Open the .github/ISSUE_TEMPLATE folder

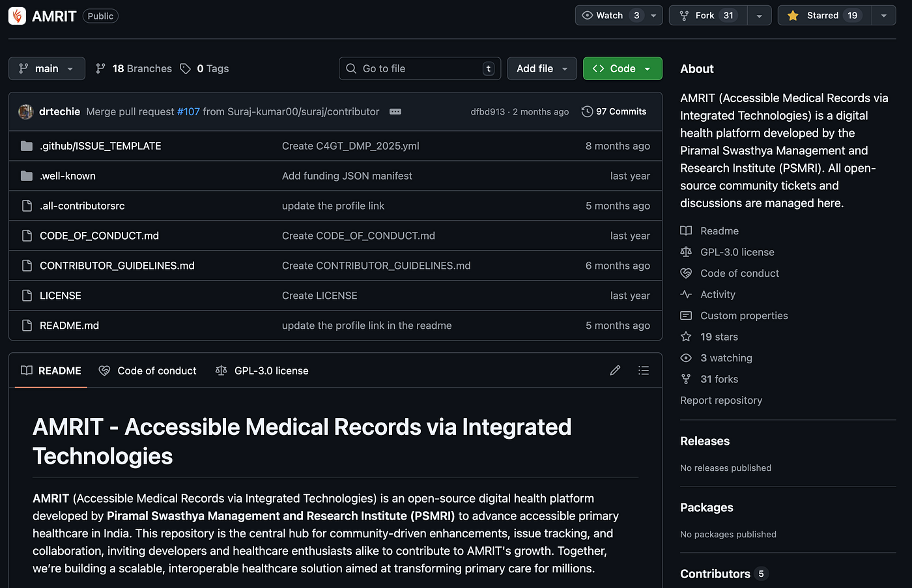point(100,146)
